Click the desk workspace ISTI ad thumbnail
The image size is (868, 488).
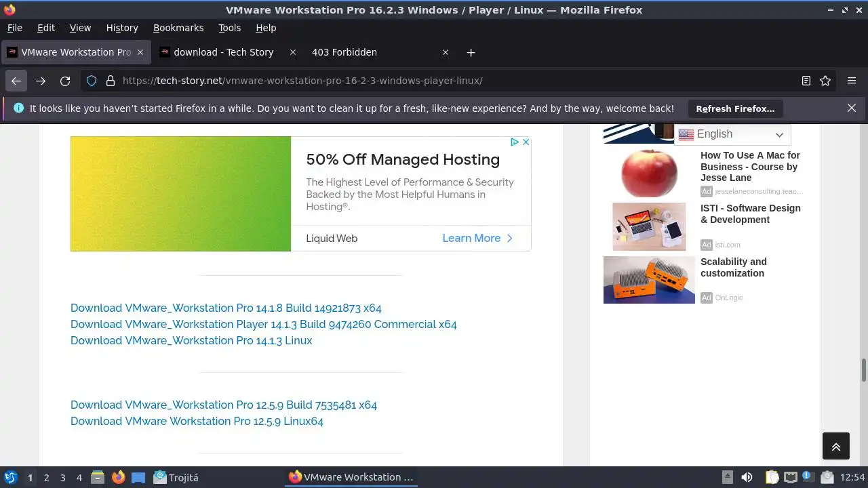[649, 226]
